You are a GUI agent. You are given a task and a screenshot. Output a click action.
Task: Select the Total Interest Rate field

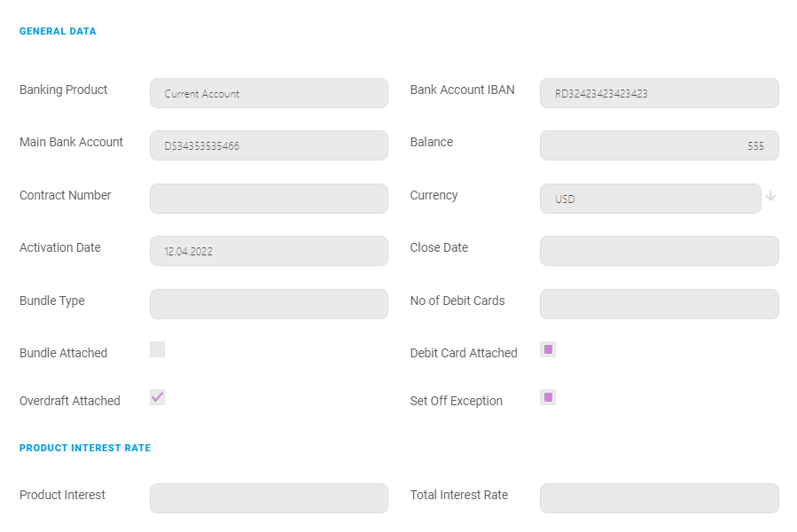(x=659, y=498)
